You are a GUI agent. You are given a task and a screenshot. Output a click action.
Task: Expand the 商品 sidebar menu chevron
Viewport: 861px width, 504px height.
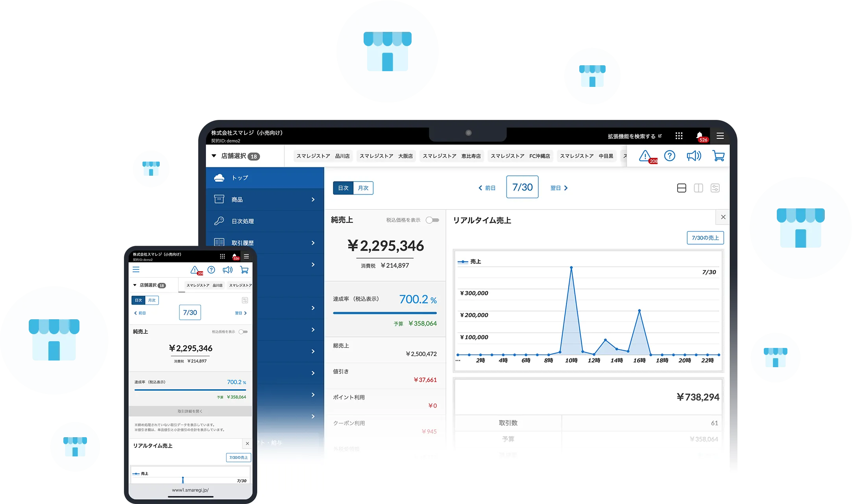pyautogui.click(x=313, y=200)
